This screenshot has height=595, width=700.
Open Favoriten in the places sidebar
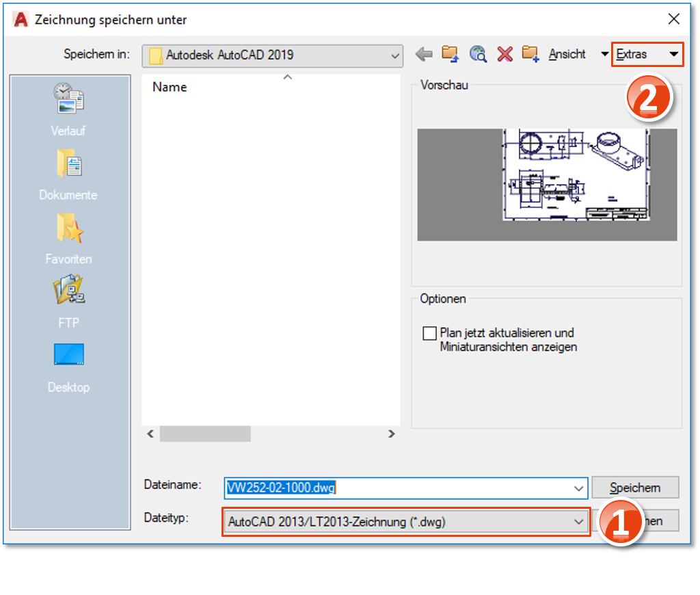click(68, 238)
